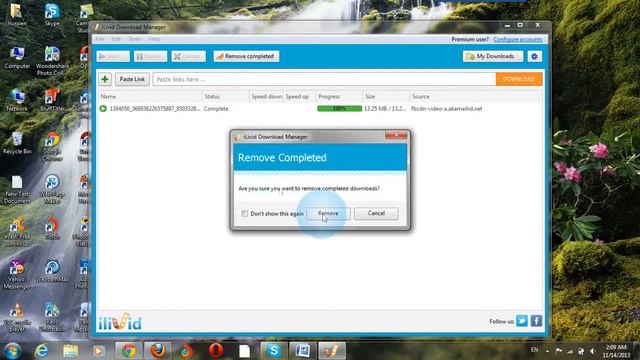Open the Help menu
The image size is (640, 360).
coord(154,39)
